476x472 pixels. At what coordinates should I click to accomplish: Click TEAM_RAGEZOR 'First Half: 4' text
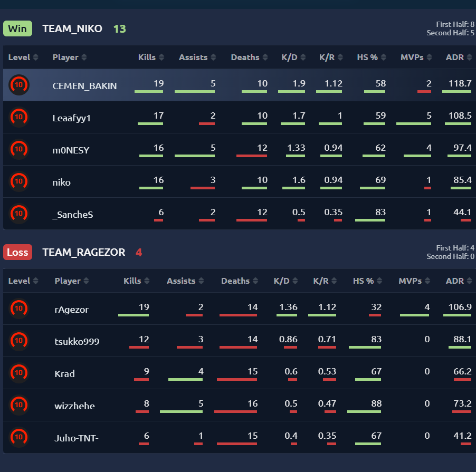pyautogui.click(x=455, y=248)
